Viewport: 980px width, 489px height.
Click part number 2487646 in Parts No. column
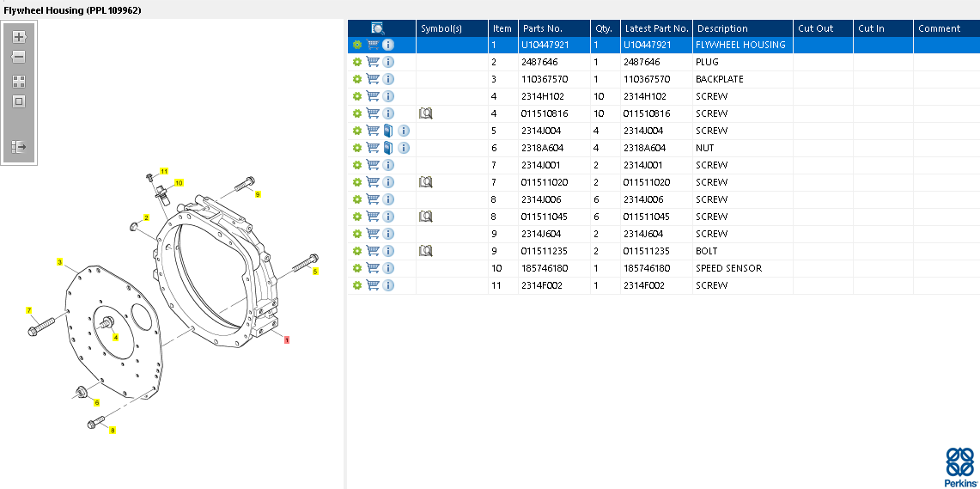click(540, 62)
